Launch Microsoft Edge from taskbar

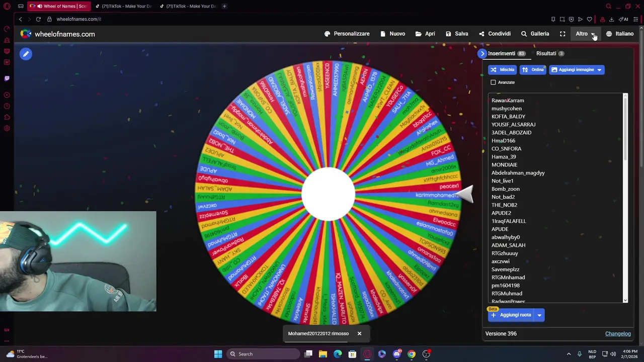point(338,354)
